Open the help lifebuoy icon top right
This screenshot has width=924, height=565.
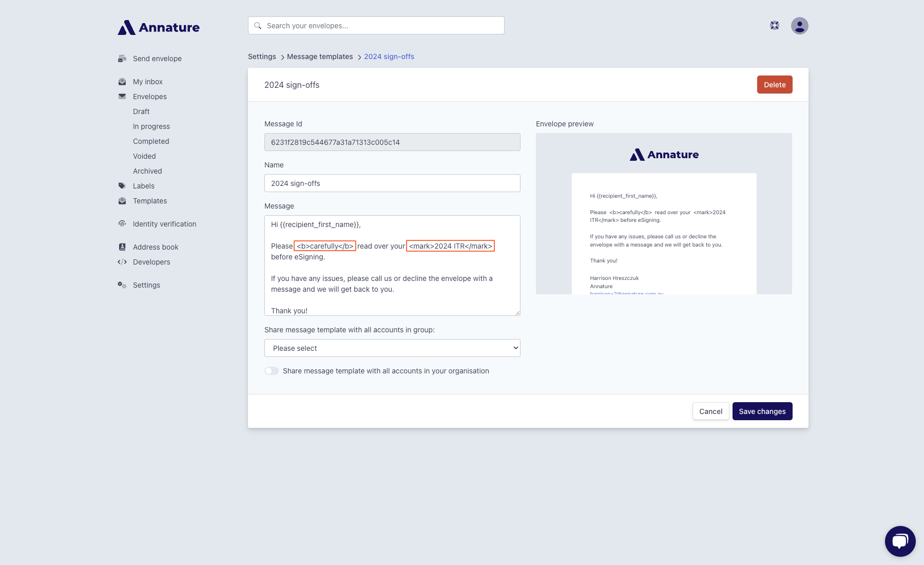coord(774,25)
